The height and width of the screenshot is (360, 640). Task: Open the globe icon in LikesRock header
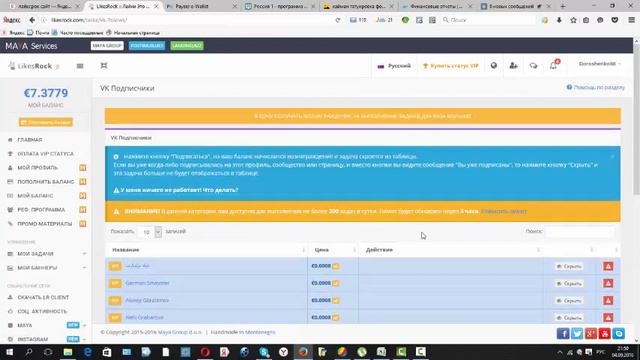click(494, 65)
